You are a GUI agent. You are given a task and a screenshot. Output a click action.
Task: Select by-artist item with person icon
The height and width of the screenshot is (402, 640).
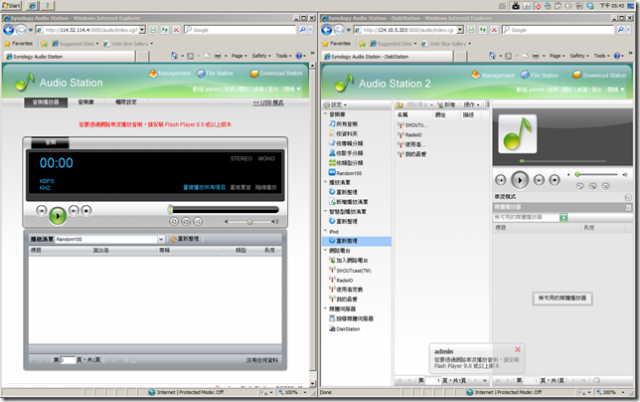point(346,153)
